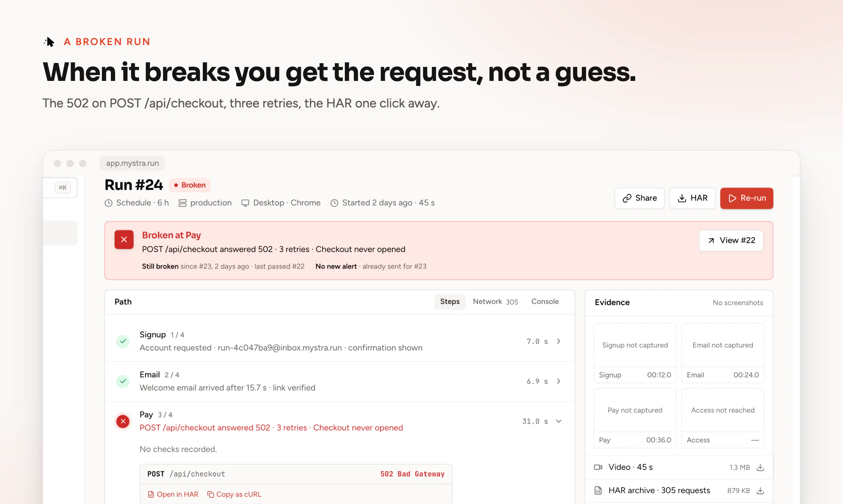843x504 pixels.
Task: Re-run the broken run
Action: [x=747, y=198]
